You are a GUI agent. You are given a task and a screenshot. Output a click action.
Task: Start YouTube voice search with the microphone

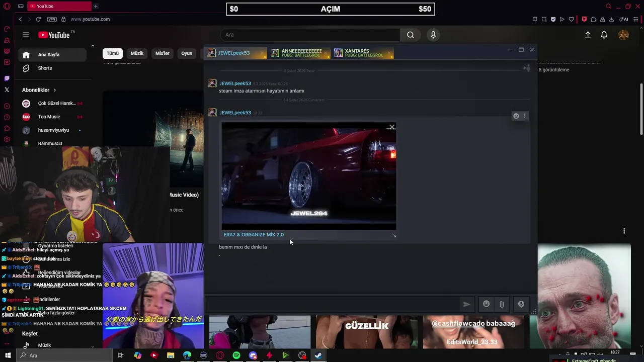pos(433,35)
